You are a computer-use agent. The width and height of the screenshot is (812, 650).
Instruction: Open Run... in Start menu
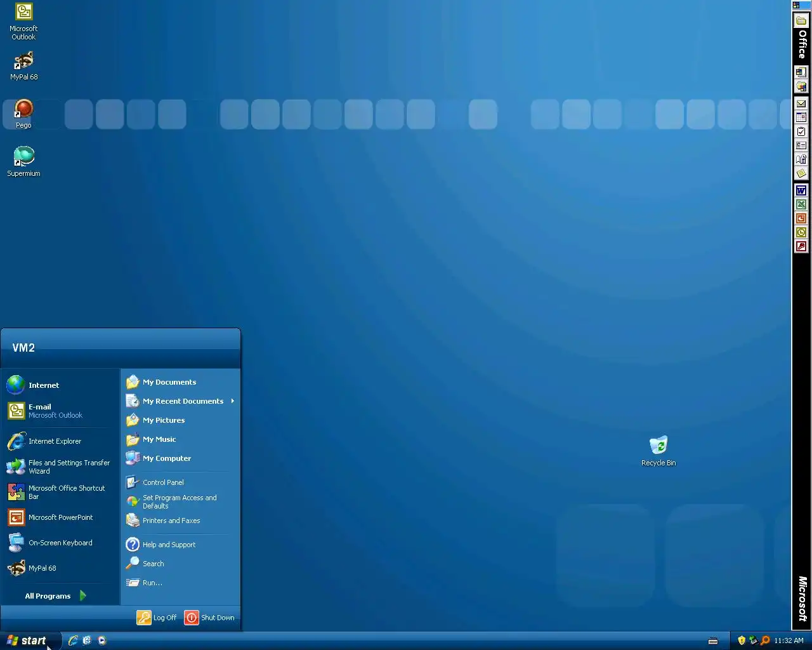[x=181, y=583]
